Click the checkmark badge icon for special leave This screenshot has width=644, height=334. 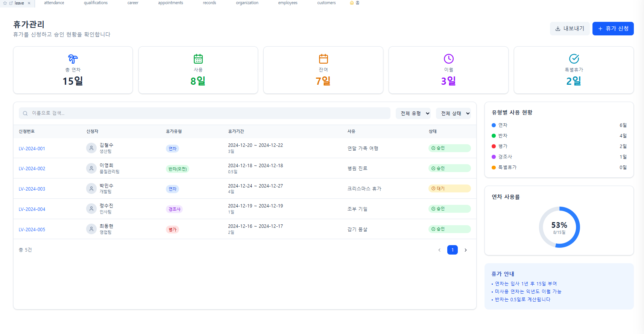tap(574, 59)
